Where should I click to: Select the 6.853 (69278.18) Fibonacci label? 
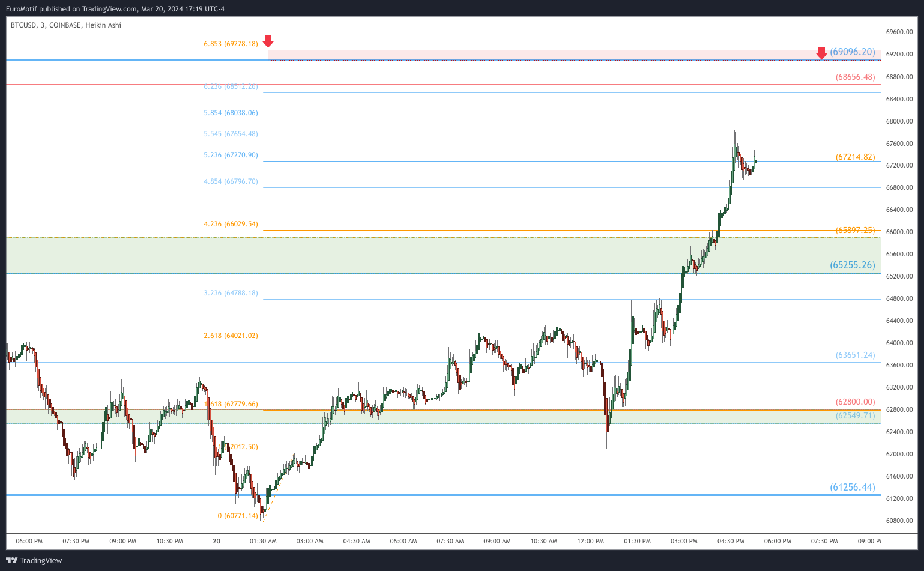pyautogui.click(x=231, y=44)
